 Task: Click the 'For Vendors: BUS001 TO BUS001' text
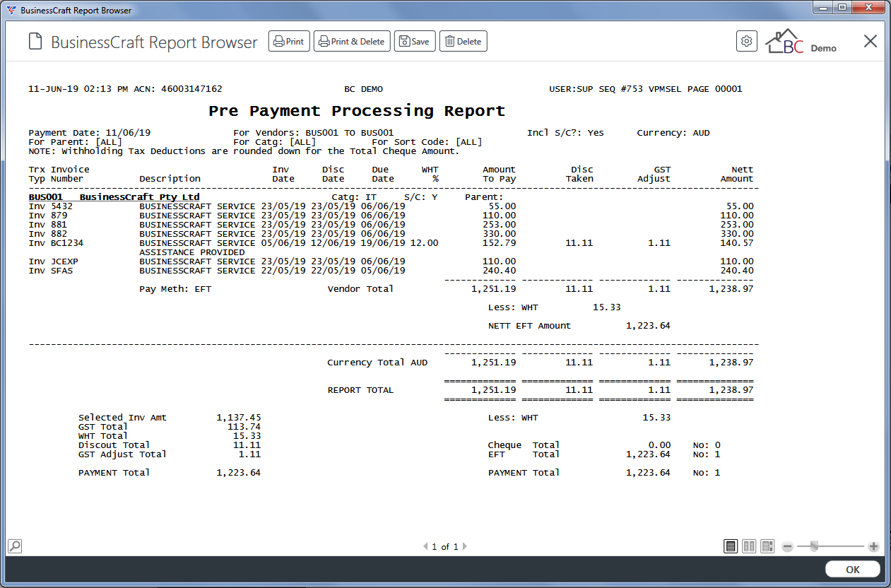(x=313, y=133)
